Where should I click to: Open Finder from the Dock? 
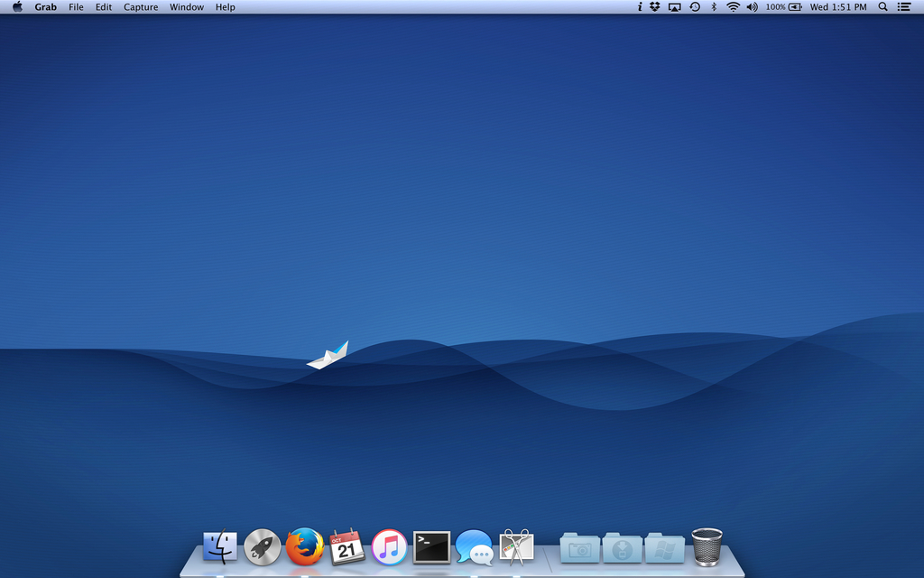[x=220, y=546]
